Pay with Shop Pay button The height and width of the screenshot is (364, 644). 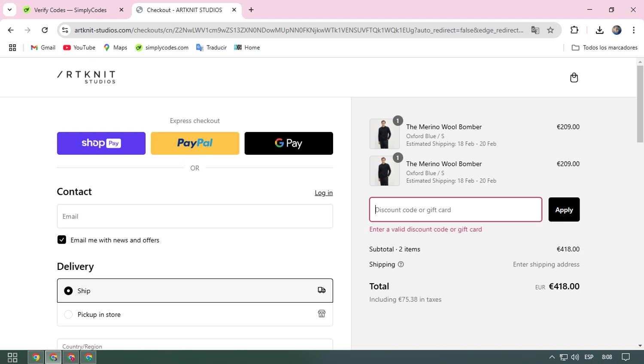(101, 143)
